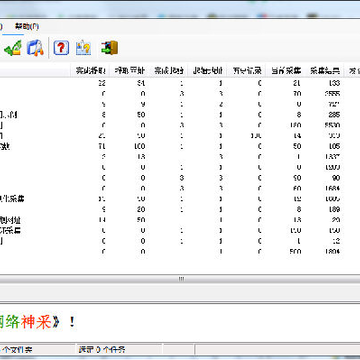360x360 pixels.
Task: Select the cell showing 500
Action: click(295, 251)
